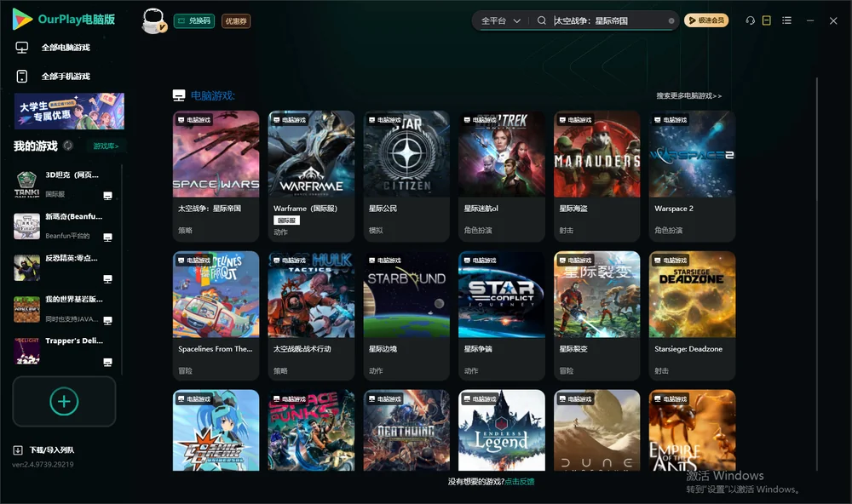Click the 优惠券 coupon button
Viewport: 852px width, 504px height.
[236, 20]
